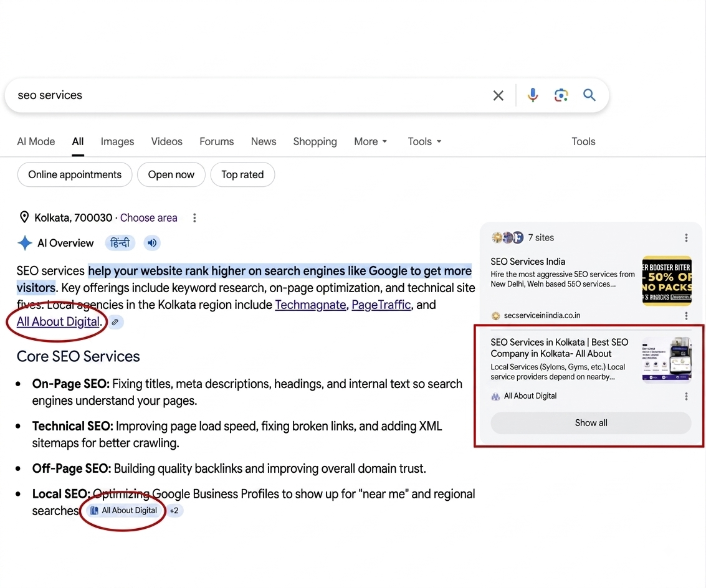The image size is (706, 588).
Task: Click the stacked site favicons beside 7 sites
Action: [x=507, y=237]
